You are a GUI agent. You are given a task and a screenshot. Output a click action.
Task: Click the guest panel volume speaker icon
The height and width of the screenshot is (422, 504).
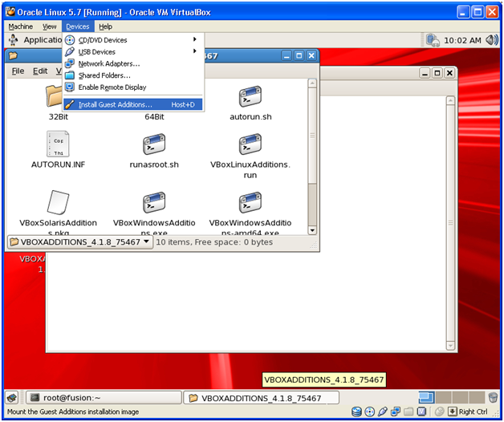(492, 40)
